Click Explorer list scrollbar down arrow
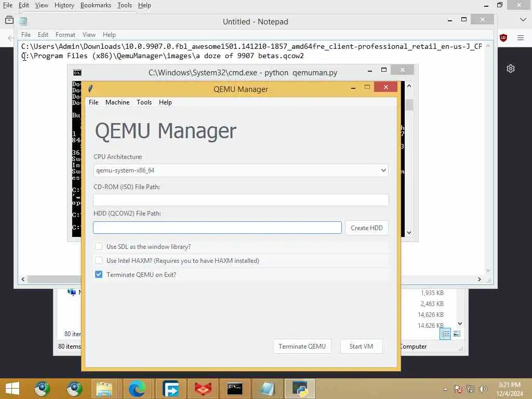The width and height of the screenshot is (532, 399). [460, 323]
